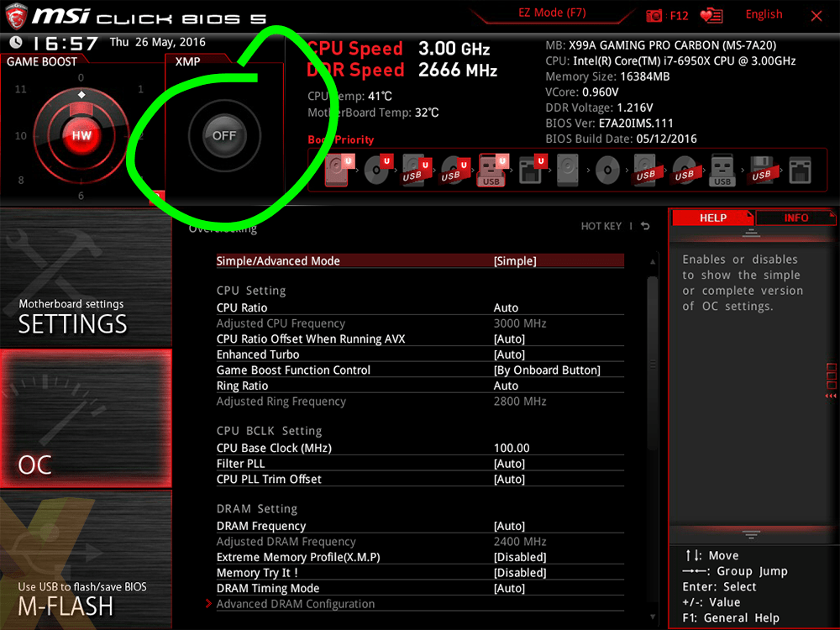Open the Filter PLL [Auto] option
The width and height of the screenshot is (840, 630).
420,464
